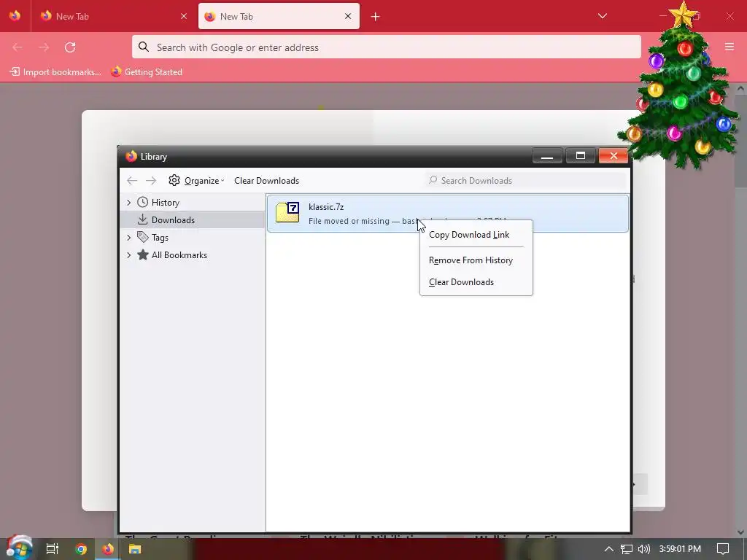Click the Downloads arrow icon in sidebar
Screen dimensions: 747x560
point(142,219)
